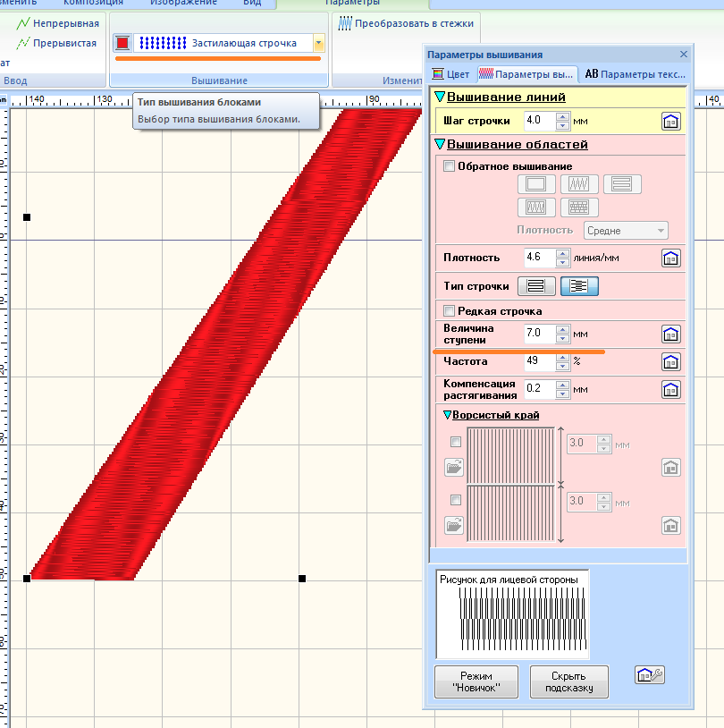This screenshot has width=724, height=728.
Task: Collapse the Ворсистый край section
Action: tap(448, 415)
